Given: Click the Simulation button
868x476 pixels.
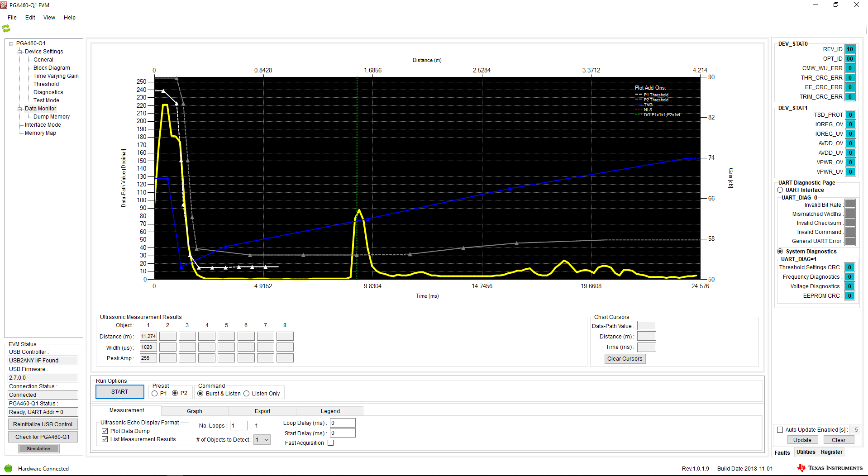Looking at the screenshot, I should (38, 449).
